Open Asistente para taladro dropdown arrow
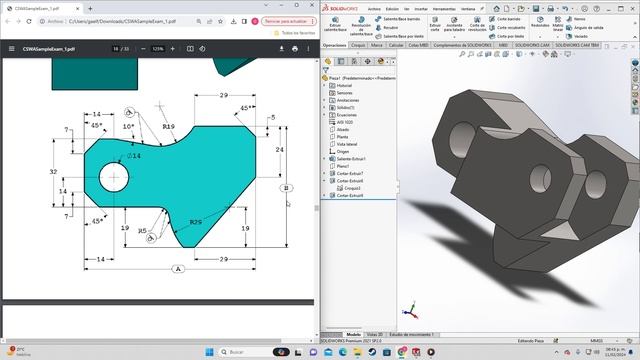640x360 pixels. 454,37
